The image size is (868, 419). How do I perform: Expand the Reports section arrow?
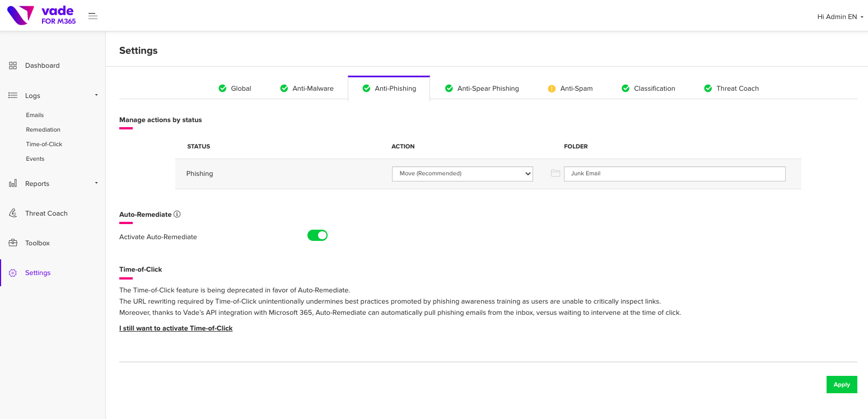coord(96,183)
